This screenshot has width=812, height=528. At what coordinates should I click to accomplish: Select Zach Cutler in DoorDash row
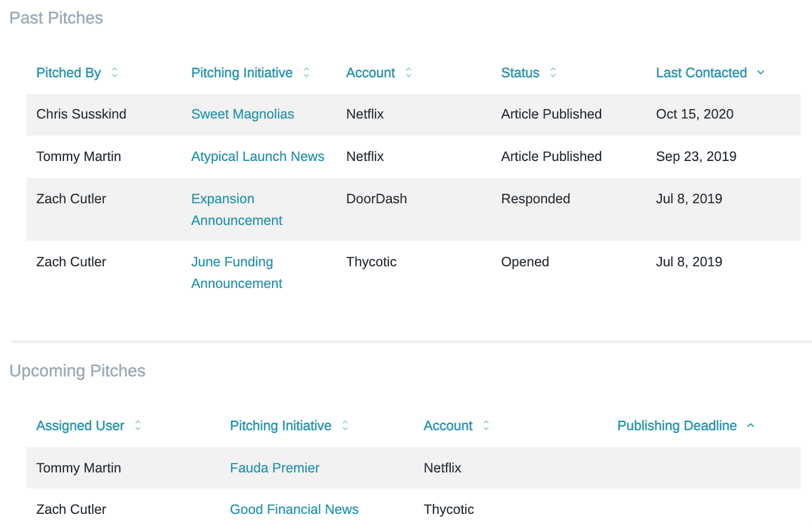[x=71, y=199]
